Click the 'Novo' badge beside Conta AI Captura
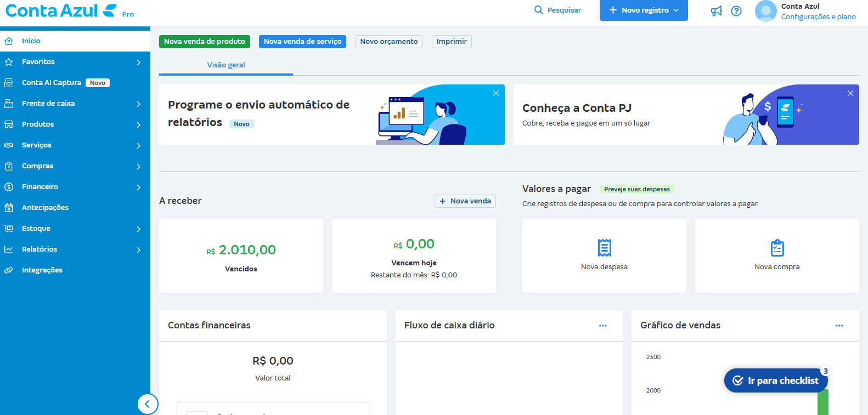The height and width of the screenshot is (415, 868). tap(98, 83)
